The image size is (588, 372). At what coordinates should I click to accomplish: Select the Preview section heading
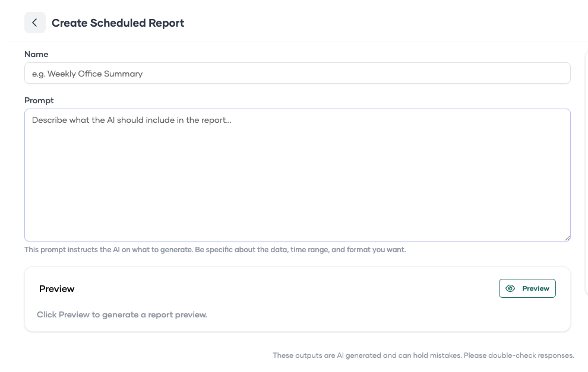pos(56,288)
